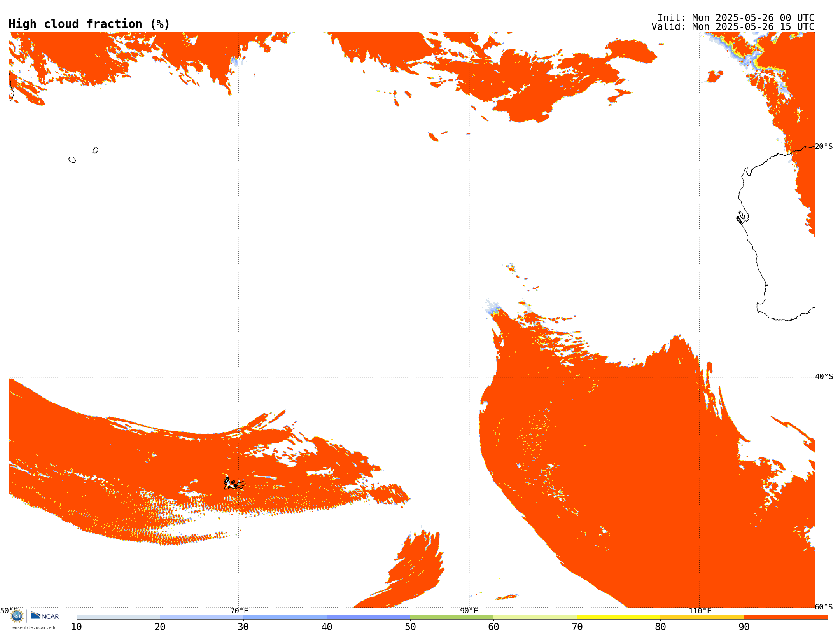Click the 50–60 green colorbar segment

[452, 617]
